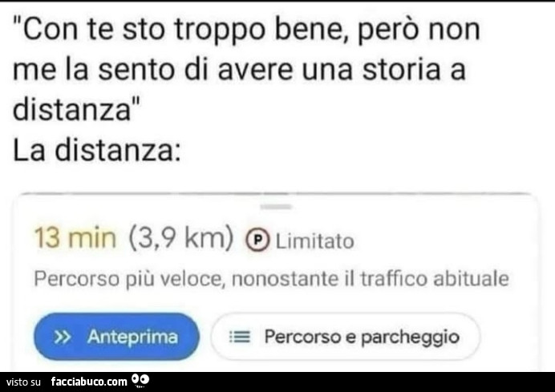Click the word parcheggio on the white button
The height and width of the screenshot is (392, 555).
tap(410, 337)
